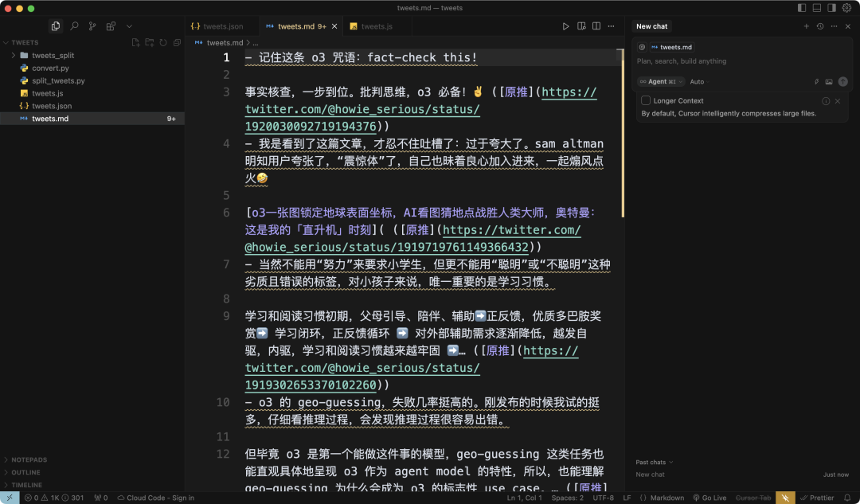Open the Auto model dropdown
Image resolution: width=860 pixels, height=504 pixels.
tap(699, 82)
